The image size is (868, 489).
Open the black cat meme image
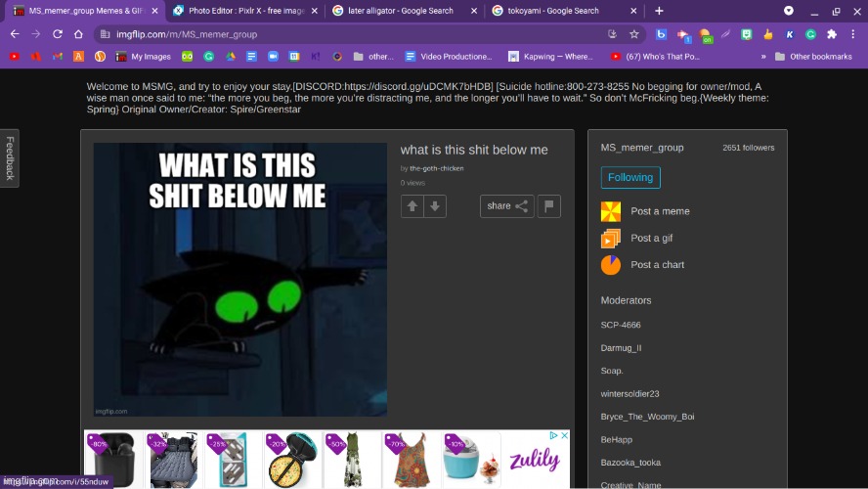(x=240, y=280)
